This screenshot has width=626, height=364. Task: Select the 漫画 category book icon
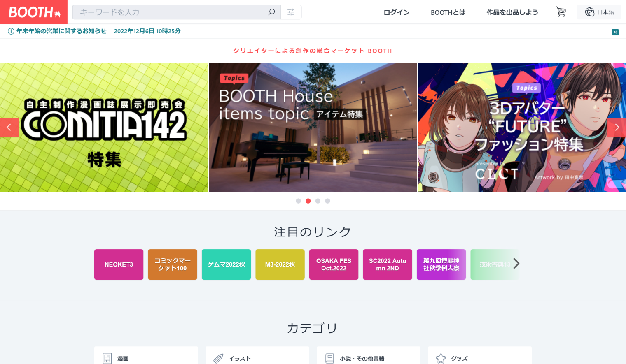[107, 358]
